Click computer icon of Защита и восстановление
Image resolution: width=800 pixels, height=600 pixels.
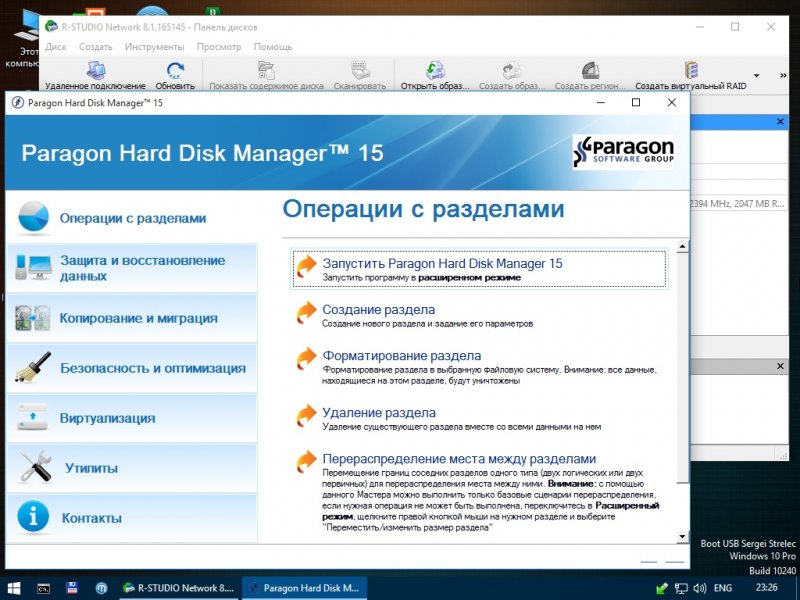click(33, 267)
